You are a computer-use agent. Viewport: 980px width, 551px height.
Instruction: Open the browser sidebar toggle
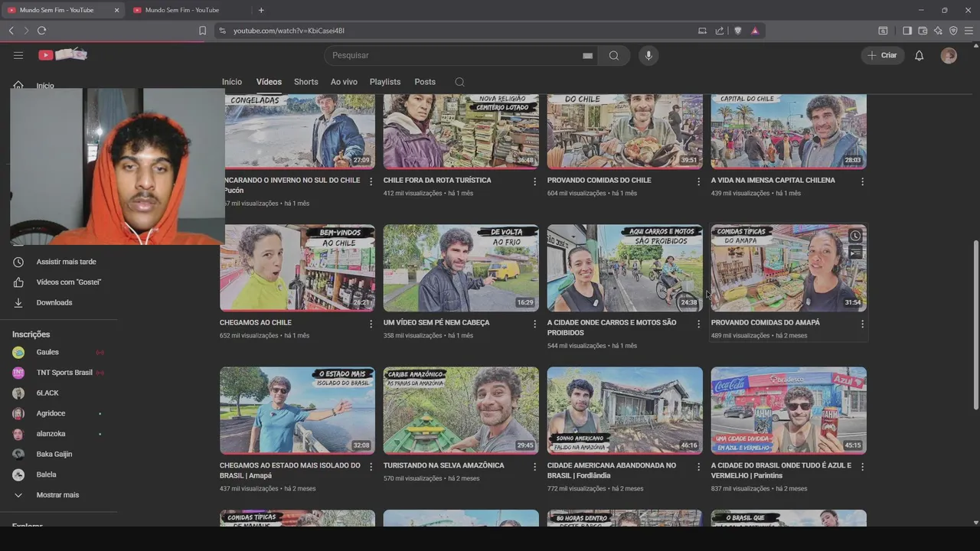pyautogui.click(x=906, y=31)
